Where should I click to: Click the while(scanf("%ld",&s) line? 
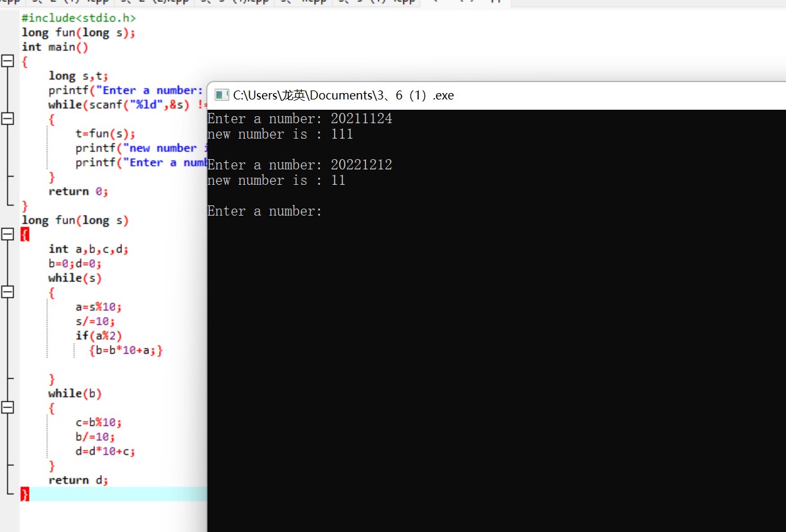point(127,105)
